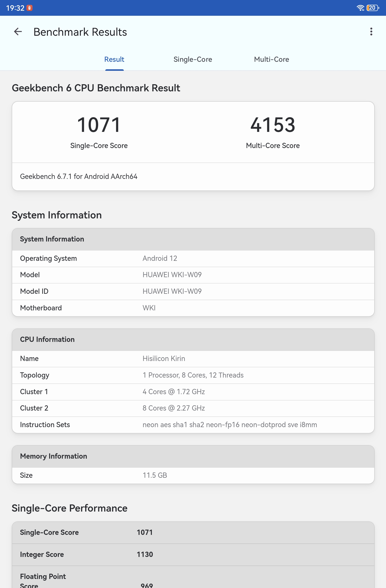Switch to the Single-Core tab
Viewport: 386px width, 588px height.
click(x=193, y=59)
